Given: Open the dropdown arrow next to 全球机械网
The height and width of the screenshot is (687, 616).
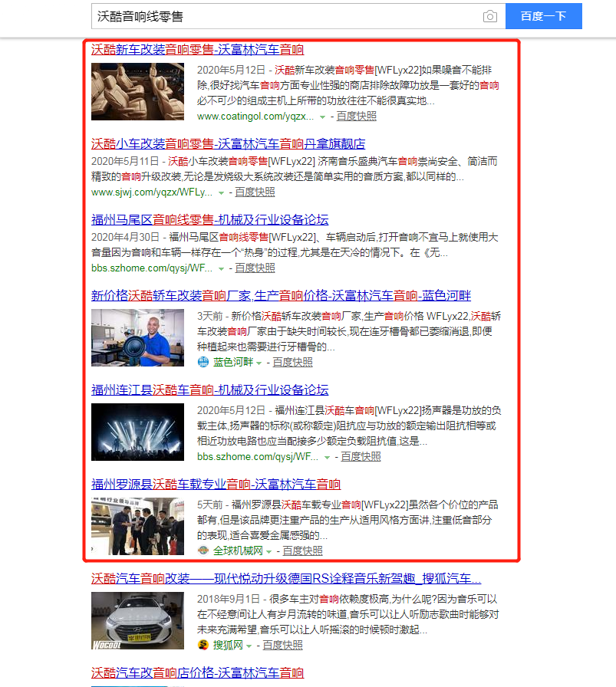Looking at the screenshot, I should click(269, 551).
